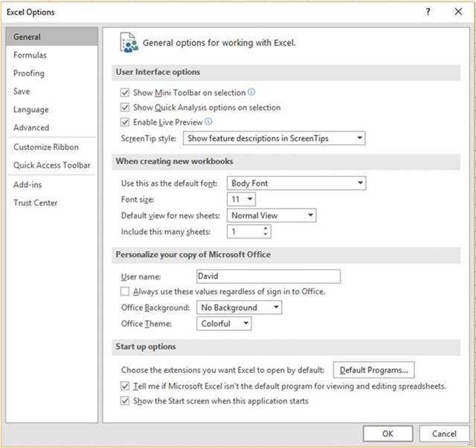The width and height of the screenshot is (476, 448).
Task: Open the Office Theme Colorful dropdown
Action: click(224, 324)
